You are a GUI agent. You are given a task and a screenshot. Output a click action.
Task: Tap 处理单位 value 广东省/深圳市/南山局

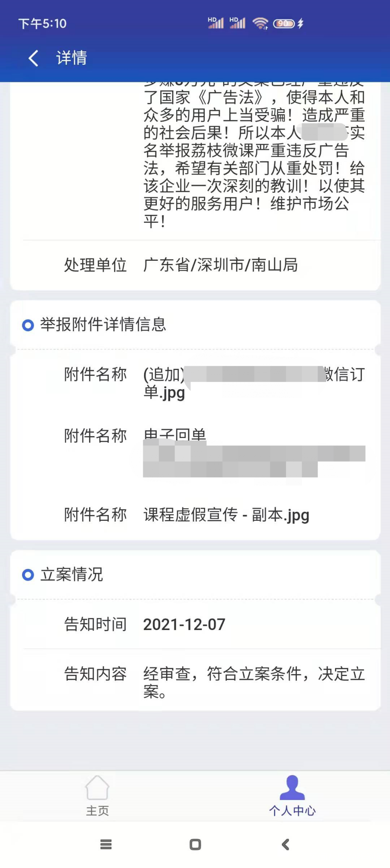tap(220, 265)
